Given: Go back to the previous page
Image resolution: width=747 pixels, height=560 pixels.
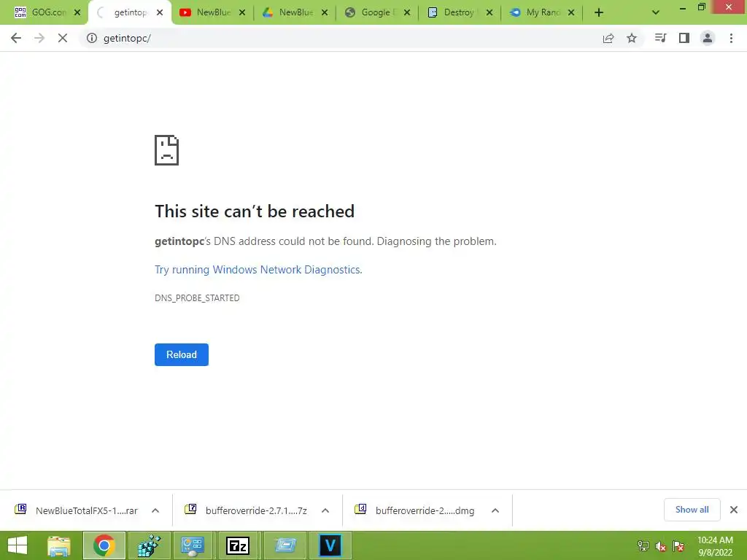Looking at the screenshot, I should pyautogui.click(x=16, y=38).
